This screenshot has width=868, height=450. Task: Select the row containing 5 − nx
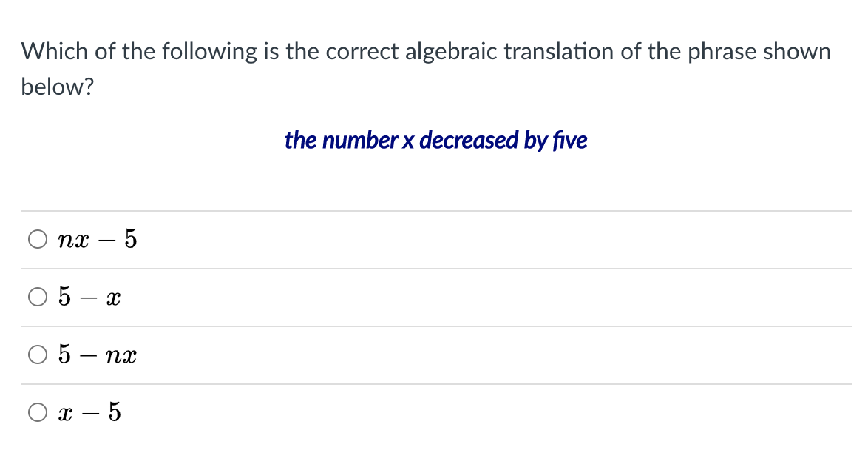point(296,355)
